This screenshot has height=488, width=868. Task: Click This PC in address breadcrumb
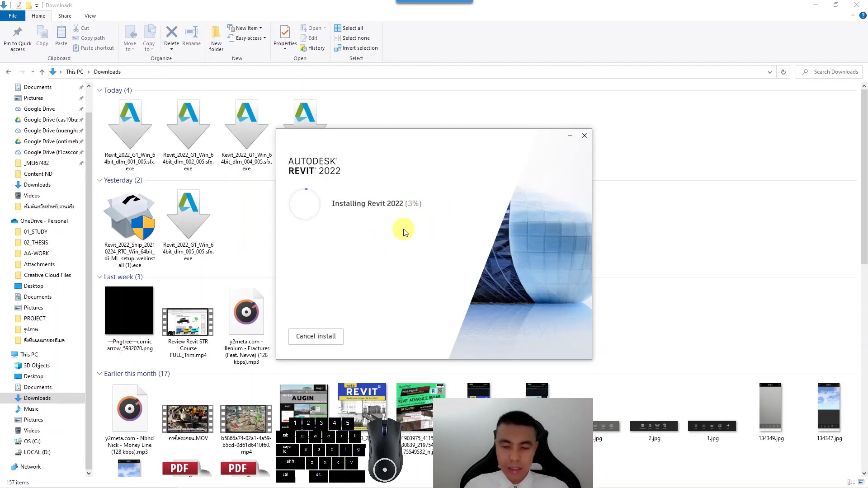(75, 72)
